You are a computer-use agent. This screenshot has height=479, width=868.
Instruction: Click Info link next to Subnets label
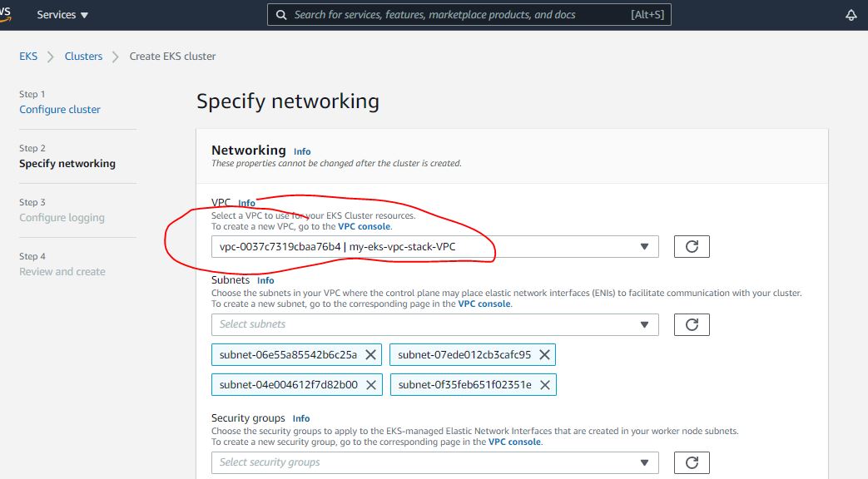(x=265, y=281)
